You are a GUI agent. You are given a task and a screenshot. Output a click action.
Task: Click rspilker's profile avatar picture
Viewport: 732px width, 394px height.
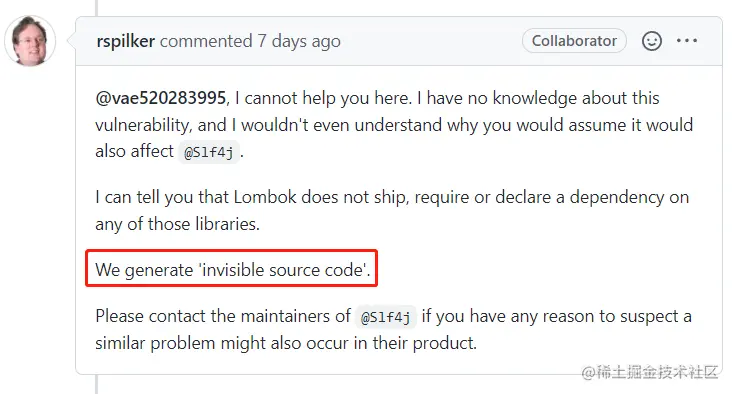(30, 41)
